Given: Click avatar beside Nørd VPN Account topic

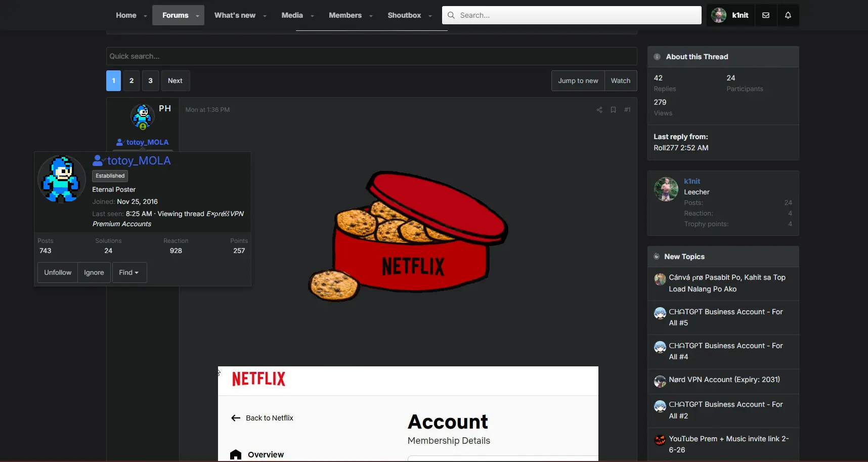Looking at the screenshot, I should (x=660, y=381).
